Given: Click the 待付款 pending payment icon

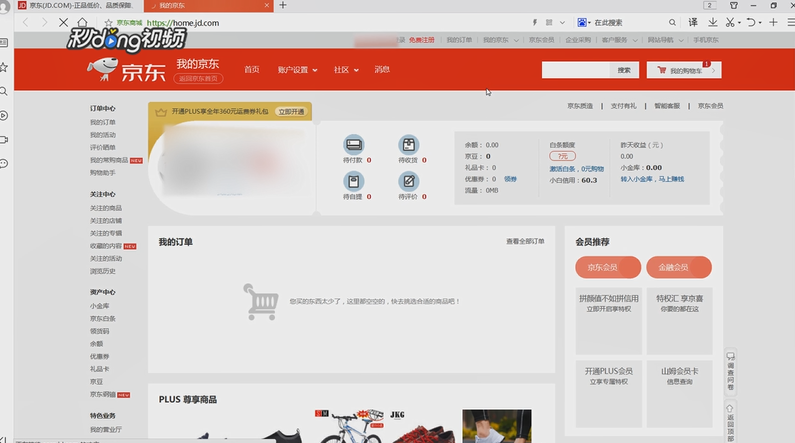Looking at the screenshot, I should tap(354, 145).
